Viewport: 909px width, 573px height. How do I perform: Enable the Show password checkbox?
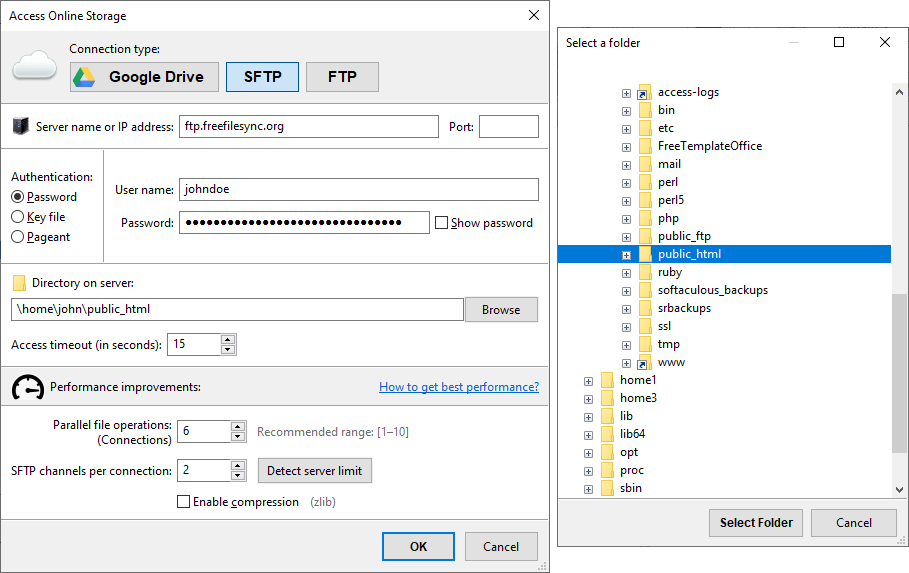click(x=441, y=223)
